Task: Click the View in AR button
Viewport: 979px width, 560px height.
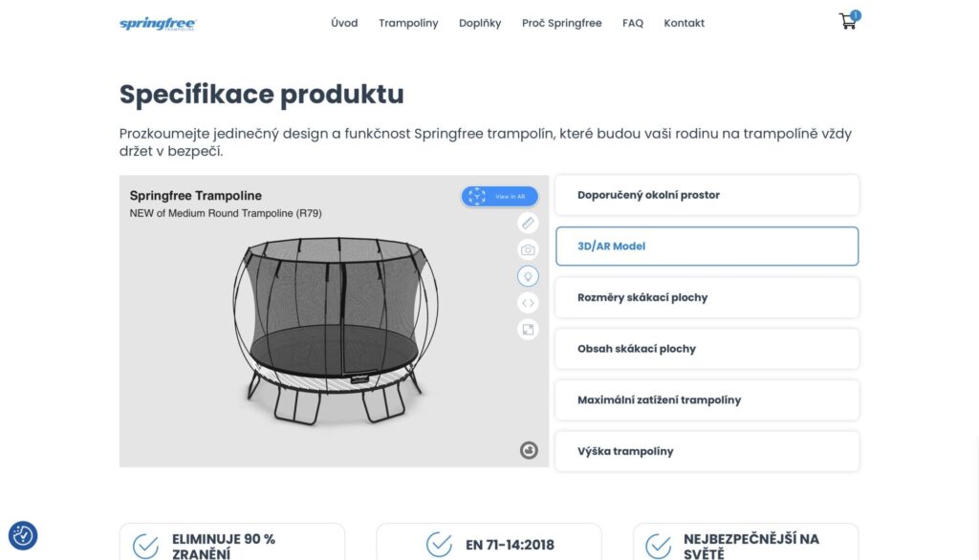Action: click(x=499, y=196)
